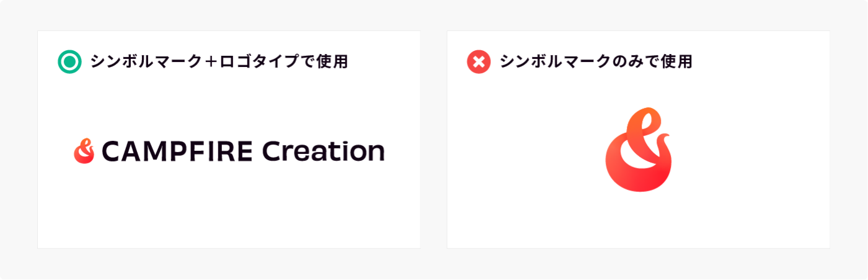Click the gray gap between the two cards
The width and height of the screenshot is (868, 280).
433,140
